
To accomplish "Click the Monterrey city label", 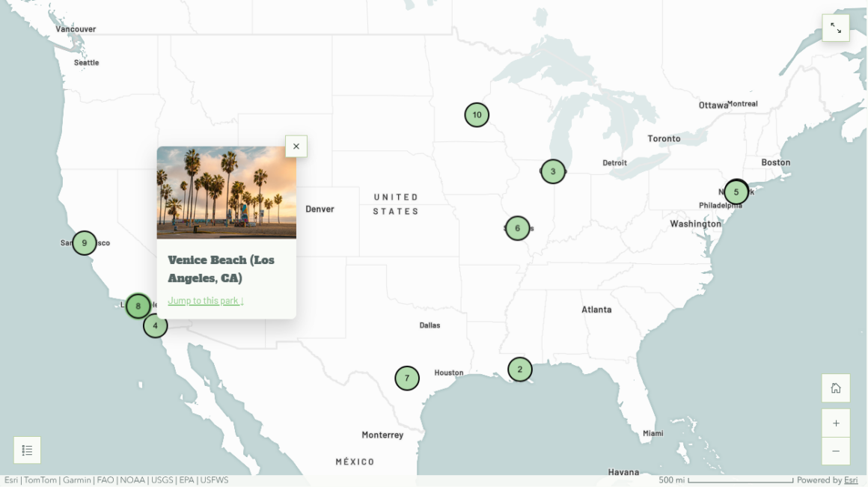I will [382, 435].
